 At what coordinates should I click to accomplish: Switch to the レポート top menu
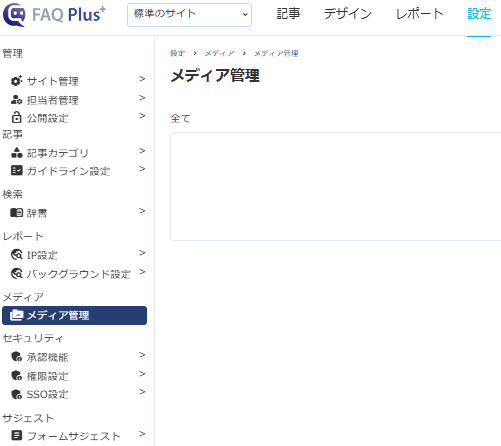click(x=419, y=14)
